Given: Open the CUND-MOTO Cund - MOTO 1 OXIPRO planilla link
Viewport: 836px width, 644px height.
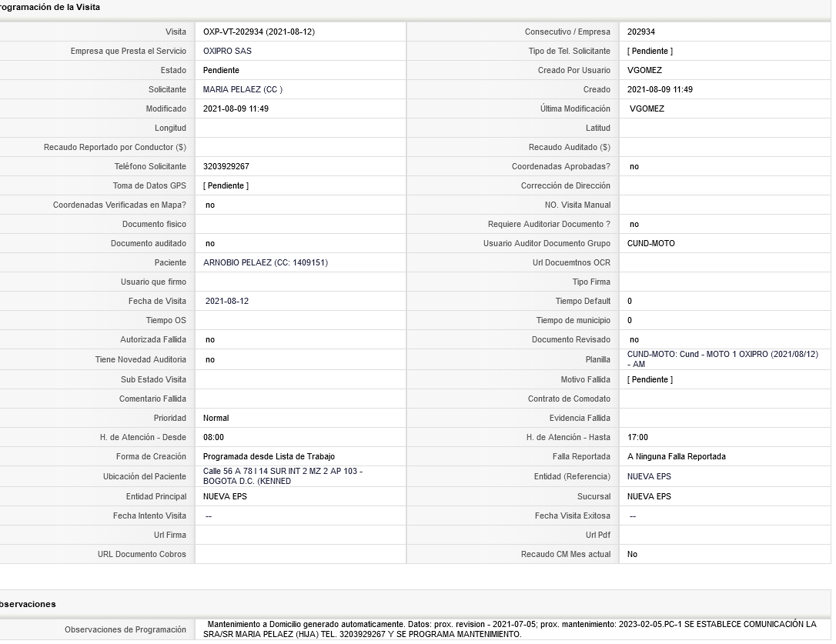Looking at the screenshot, I should (722, 359).
